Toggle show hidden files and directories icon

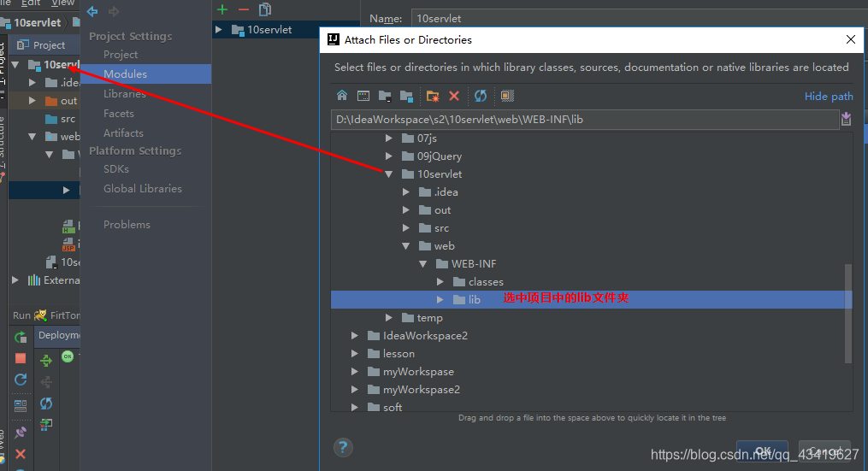507,96
